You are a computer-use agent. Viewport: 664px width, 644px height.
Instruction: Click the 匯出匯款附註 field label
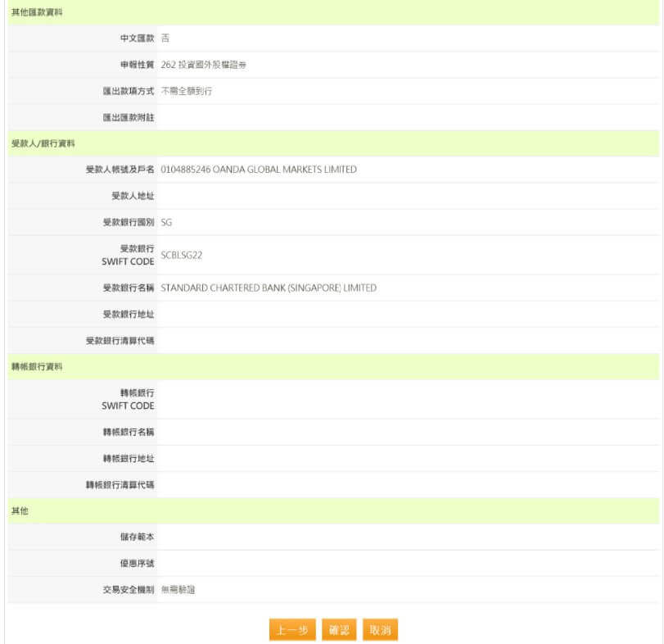point(129,117)
